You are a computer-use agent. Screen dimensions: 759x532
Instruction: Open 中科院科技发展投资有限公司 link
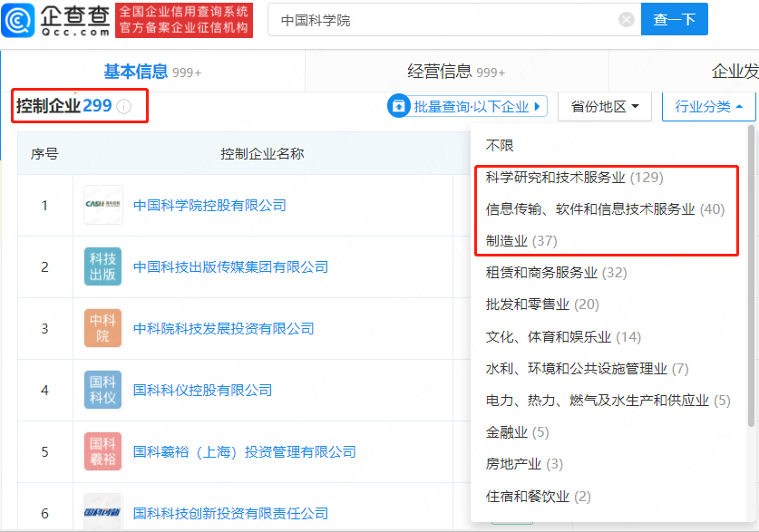pos(224,328)
